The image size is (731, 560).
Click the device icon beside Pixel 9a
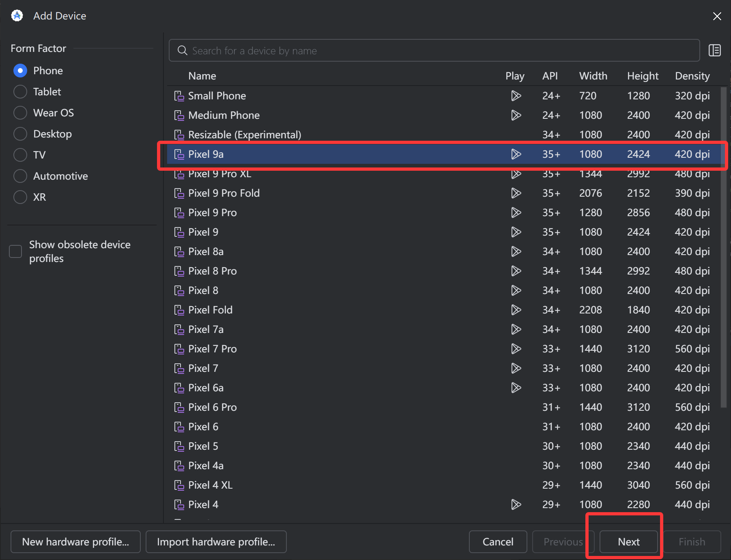[x=179, y=154]
